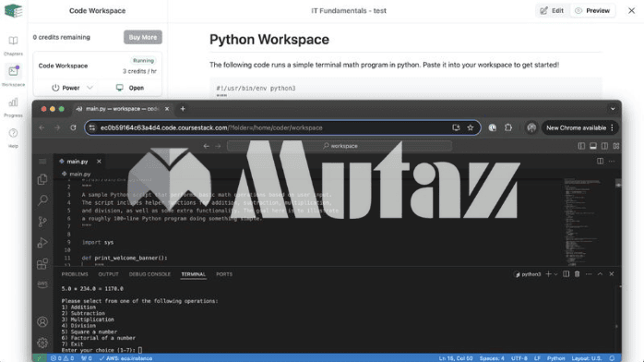Open the Run and Debug view
The image size is (644, 362).
point(42,243)
